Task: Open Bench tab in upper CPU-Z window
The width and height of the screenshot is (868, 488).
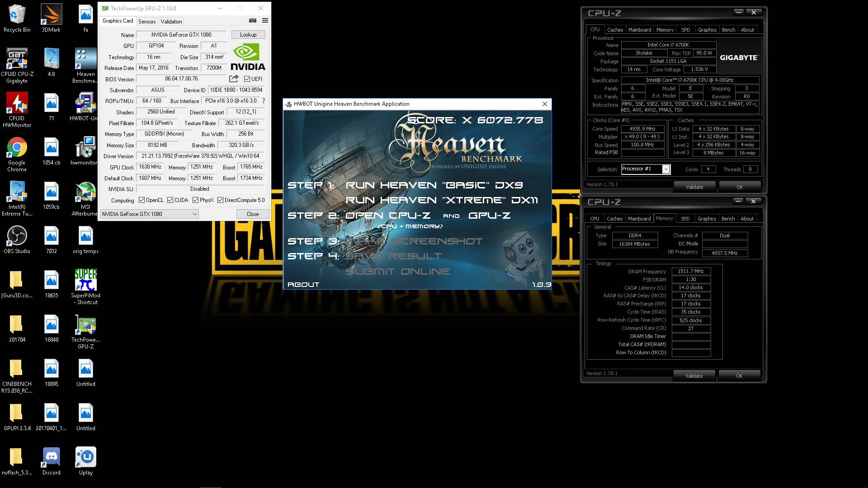Action: 728,30
